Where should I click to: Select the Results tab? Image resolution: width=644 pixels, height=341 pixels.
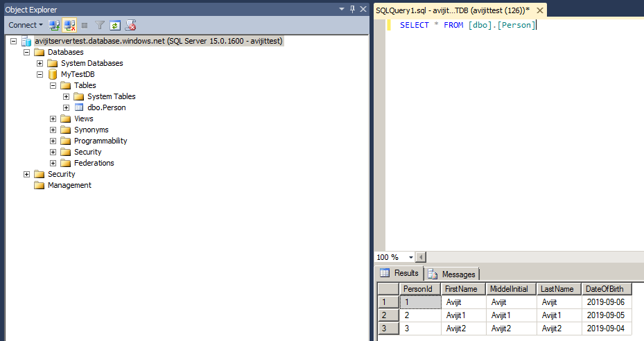tap(399, 273)
